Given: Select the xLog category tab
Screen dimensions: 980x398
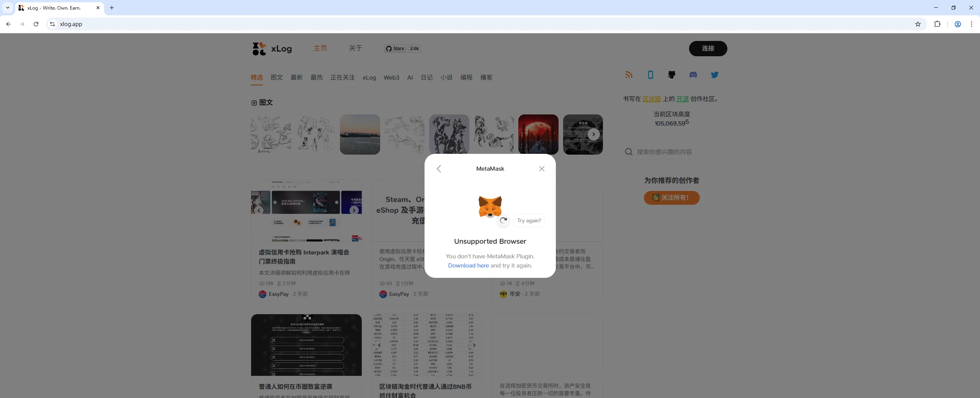Looking at the screenshot, I should click(x=369, y=77).
